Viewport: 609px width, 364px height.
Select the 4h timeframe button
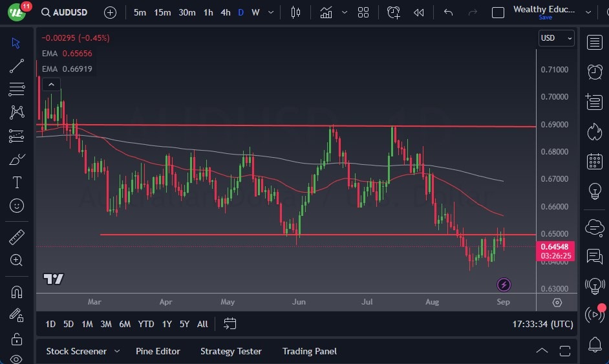(225, 12)
